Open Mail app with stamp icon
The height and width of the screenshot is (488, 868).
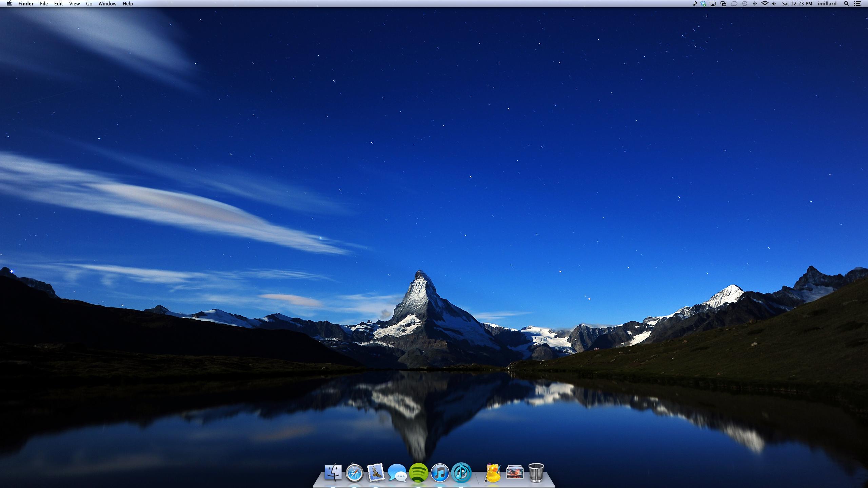[376, 472]
